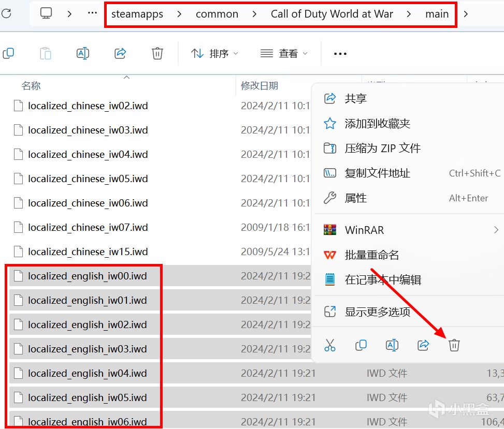The width and height of the screenshot is (504, 429).
Task: Expand chevron after main breadcrumb
Action: (x=466, y=14)
